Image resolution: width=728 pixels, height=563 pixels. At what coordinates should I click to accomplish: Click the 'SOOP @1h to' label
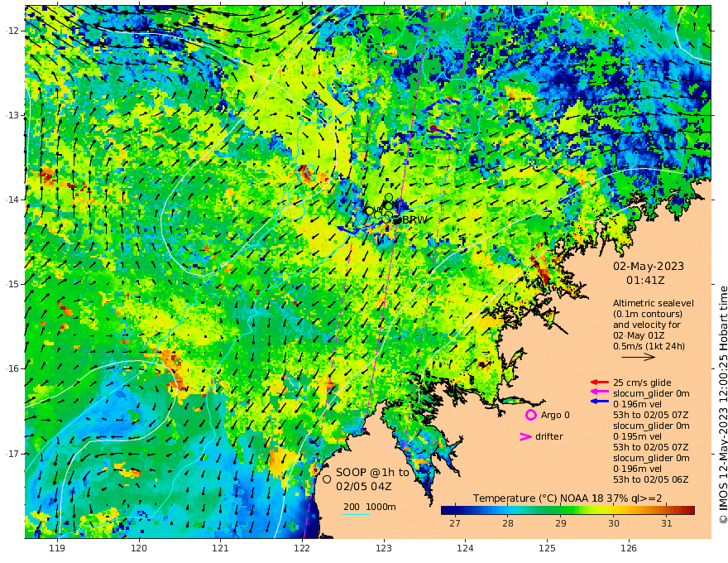coord(373,473)
